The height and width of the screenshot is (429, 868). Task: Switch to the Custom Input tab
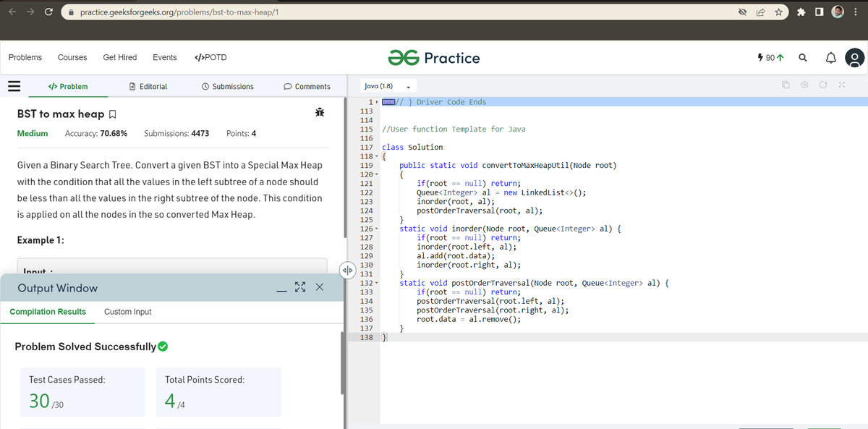(128, 312)
